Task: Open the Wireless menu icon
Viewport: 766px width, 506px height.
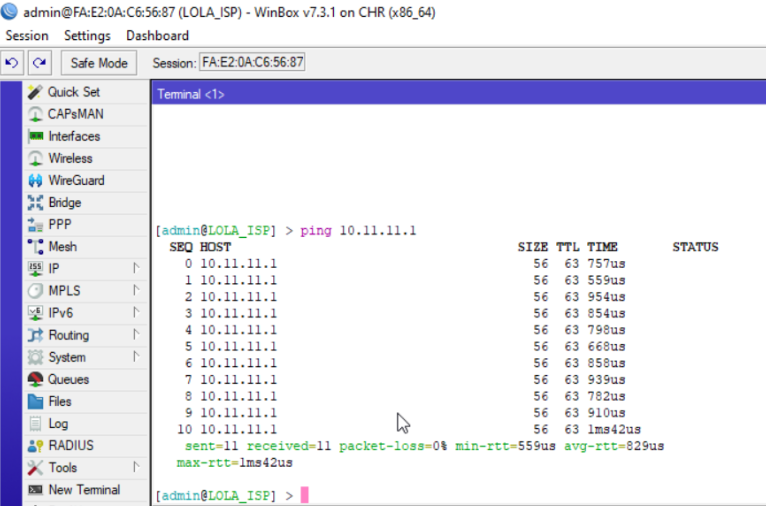Action: pyautogui.click(x=36, y=158)
